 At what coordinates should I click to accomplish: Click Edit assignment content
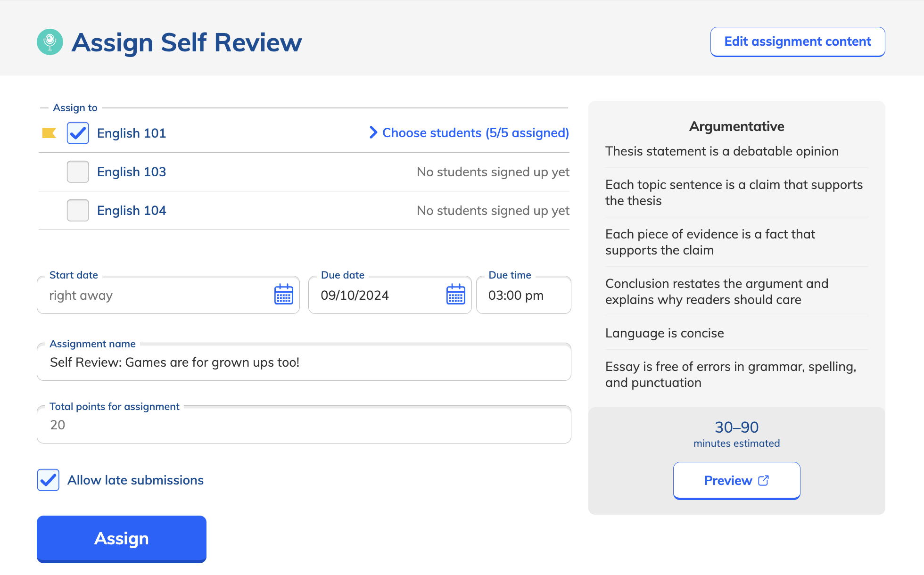coord(797,41)
